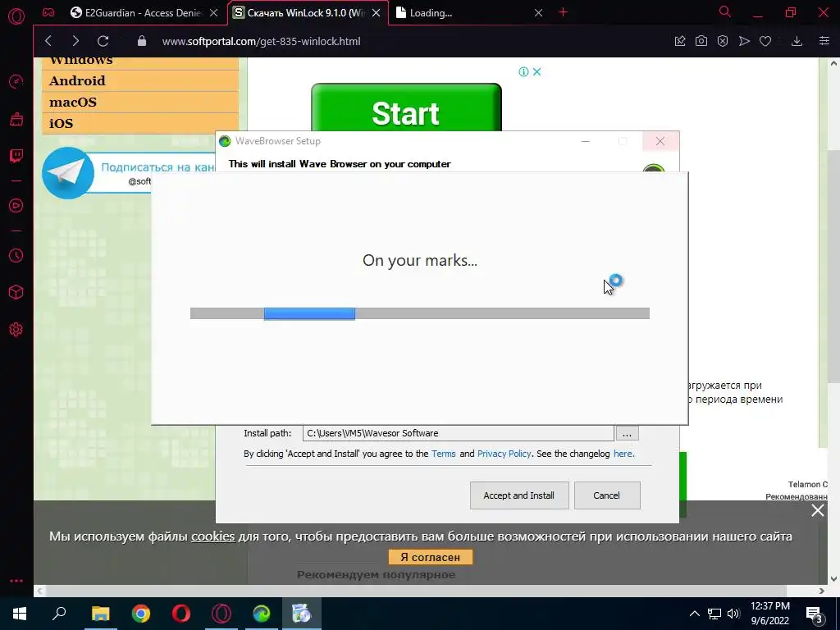840x630 pixels.
Task: Select iOS in the platform menu
Action: [140, 124]
